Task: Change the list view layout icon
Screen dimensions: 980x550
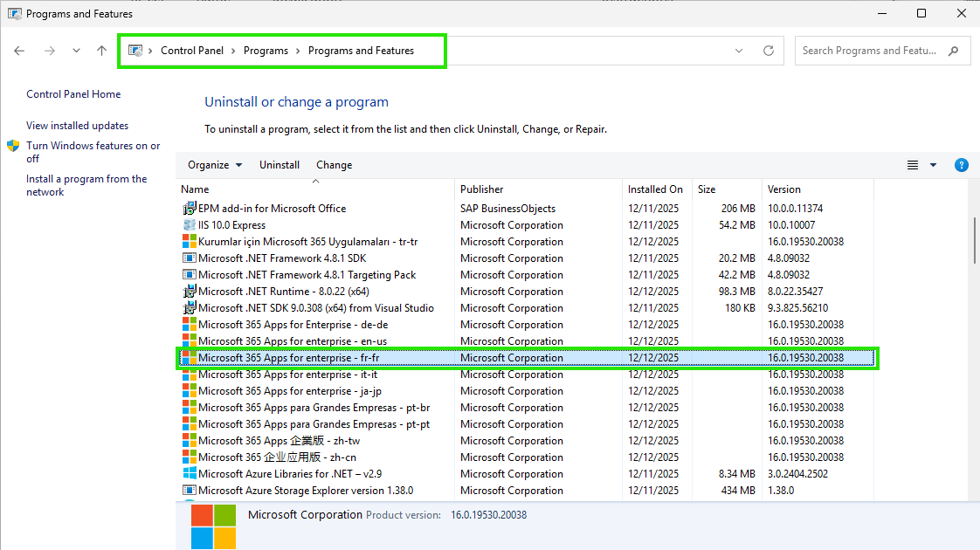Action: [913, 165]
